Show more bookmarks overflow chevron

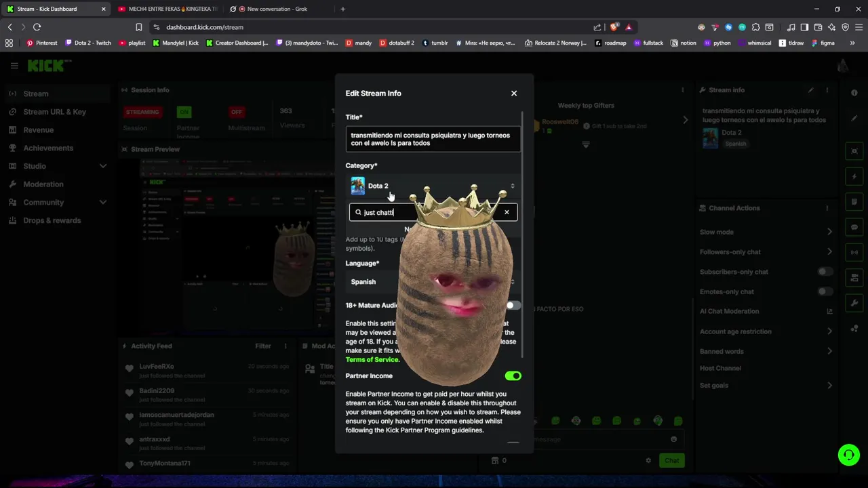[x=852, y=43]
